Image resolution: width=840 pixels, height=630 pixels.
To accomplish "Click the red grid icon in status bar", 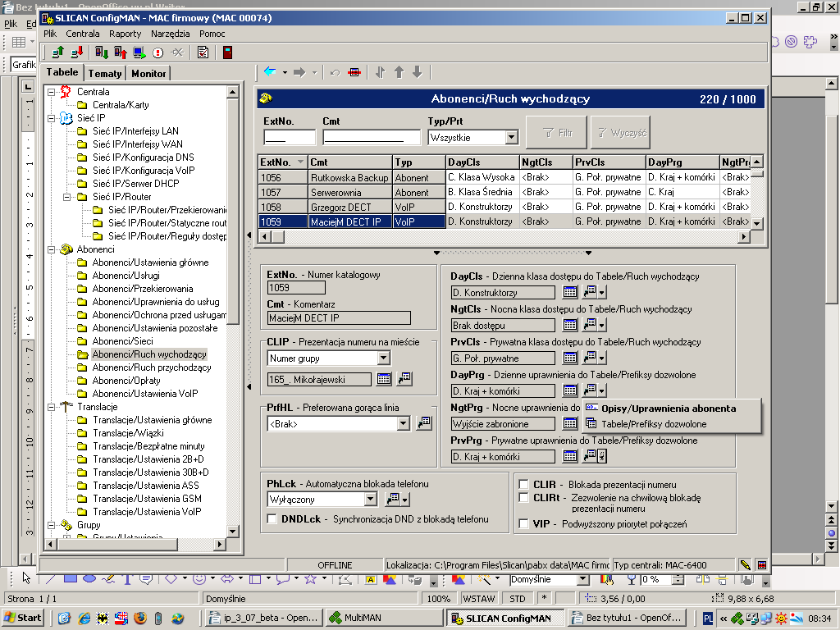I will [x=762, y=564].
